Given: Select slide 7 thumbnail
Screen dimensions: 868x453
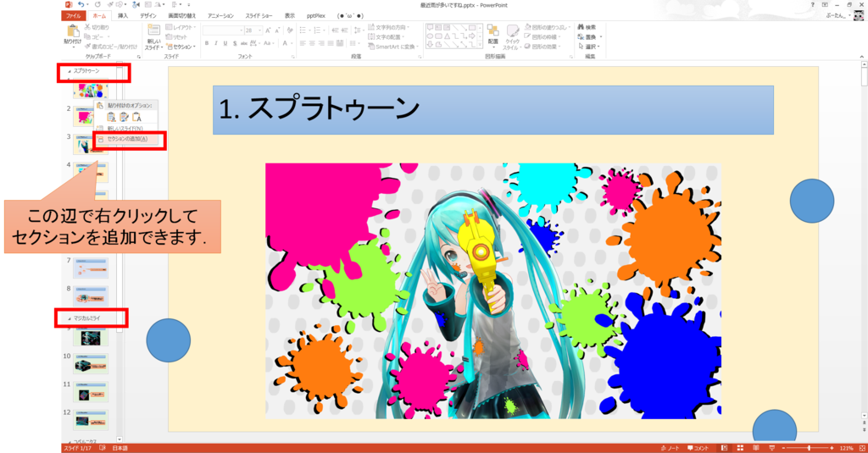Looking at the screenshot, I should tap(91, 268).
